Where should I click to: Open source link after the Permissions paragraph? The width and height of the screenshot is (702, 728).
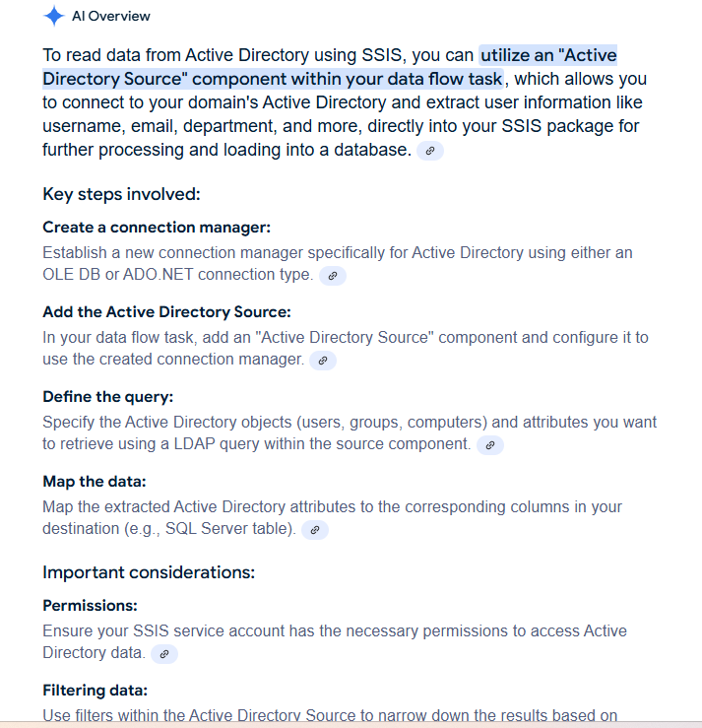164,653
